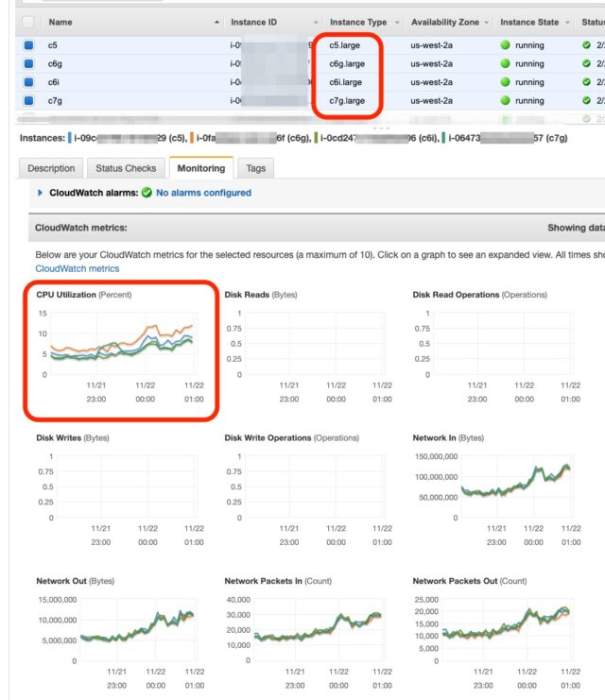Open No alarms configured link
The height and width of the screenshot is (700, 605).
point(203,193)
